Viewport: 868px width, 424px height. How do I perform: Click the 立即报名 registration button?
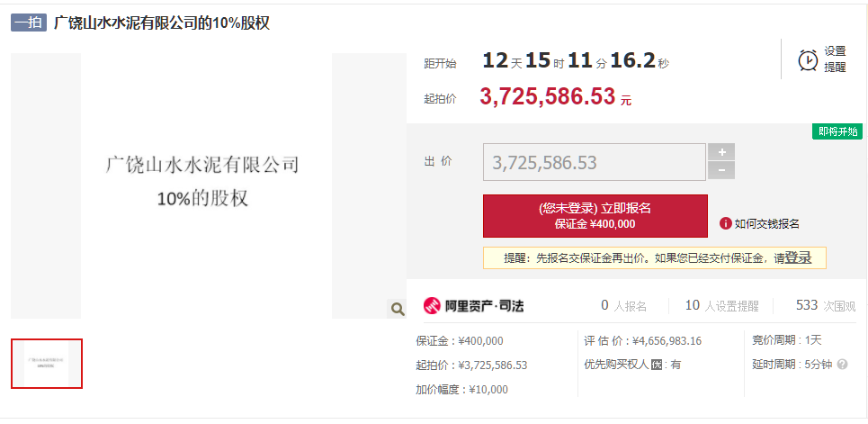(x=595, y=216)
